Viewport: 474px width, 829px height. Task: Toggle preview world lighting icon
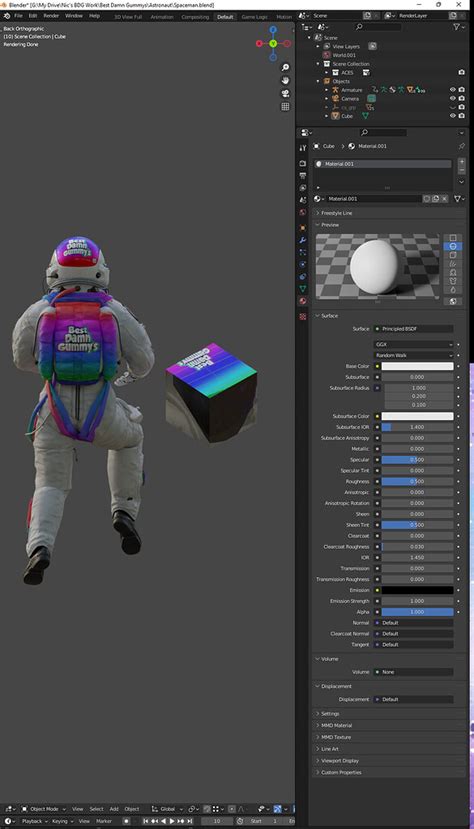click(453, 301)
